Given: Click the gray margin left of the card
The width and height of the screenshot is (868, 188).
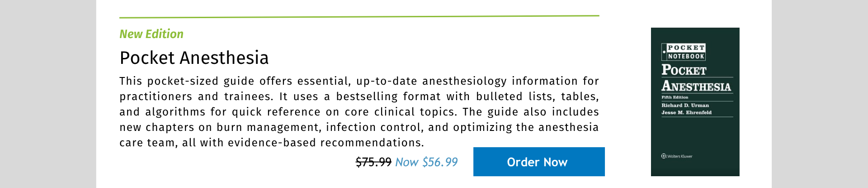Looking at the screenshot, I should coord(48,94).
